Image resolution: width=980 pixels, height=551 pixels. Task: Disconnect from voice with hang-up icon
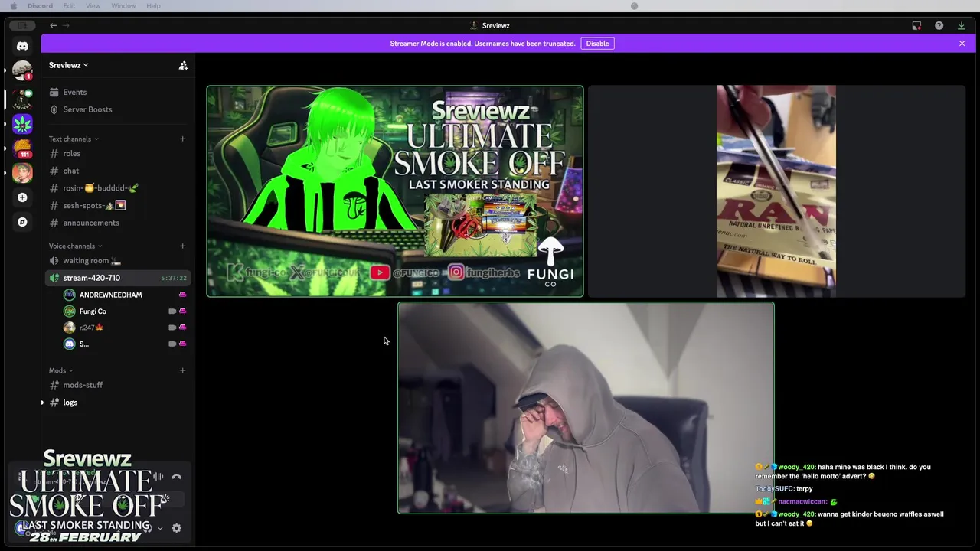(x=176, y=477)
